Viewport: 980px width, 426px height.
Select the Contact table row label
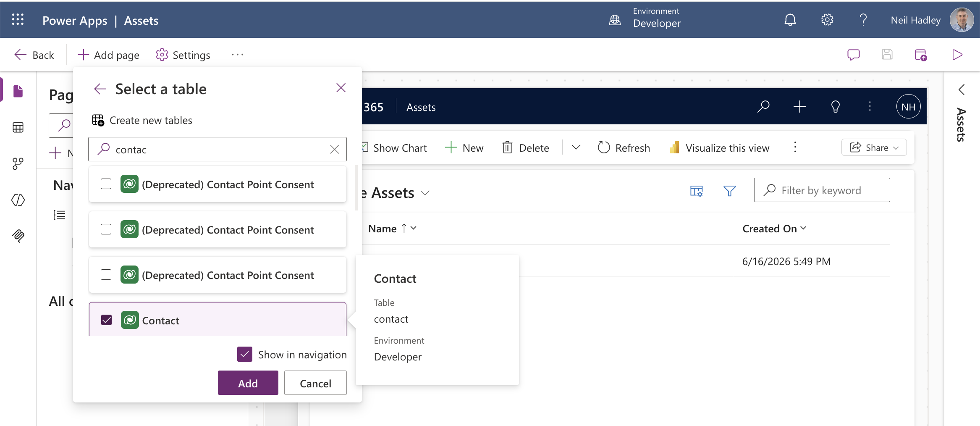point(160,321)
